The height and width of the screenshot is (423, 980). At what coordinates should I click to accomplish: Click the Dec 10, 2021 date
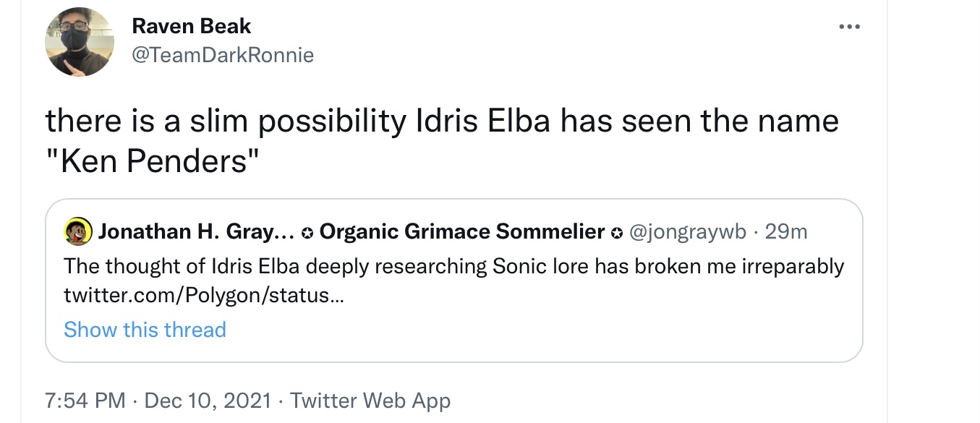[208, 401]
